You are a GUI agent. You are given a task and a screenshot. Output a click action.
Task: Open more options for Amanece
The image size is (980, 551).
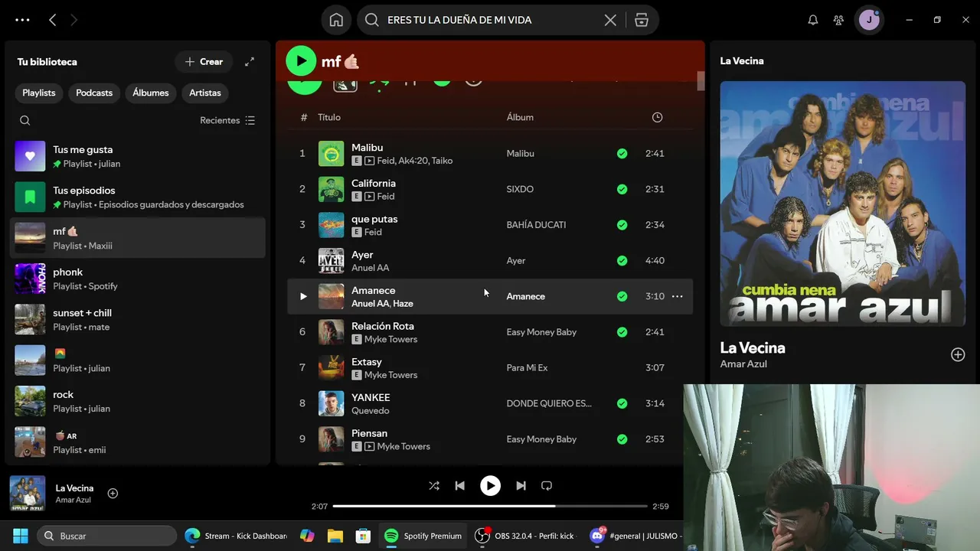click(x=677, y=296)
